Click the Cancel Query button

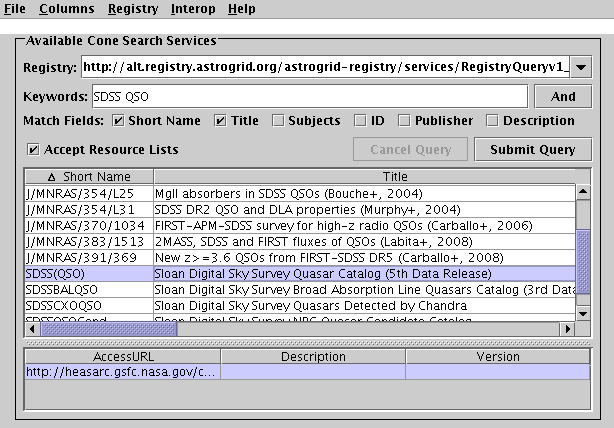point(410,149)
